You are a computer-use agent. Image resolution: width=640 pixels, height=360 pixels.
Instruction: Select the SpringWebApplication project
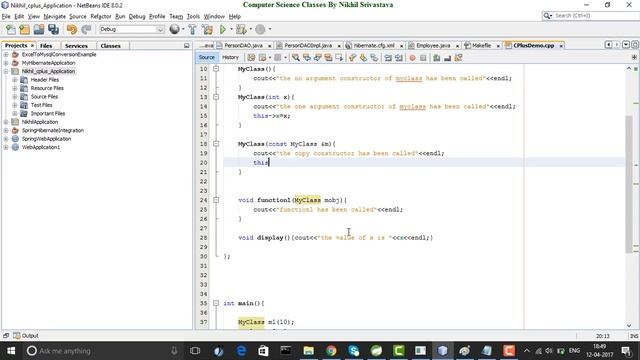46,139
